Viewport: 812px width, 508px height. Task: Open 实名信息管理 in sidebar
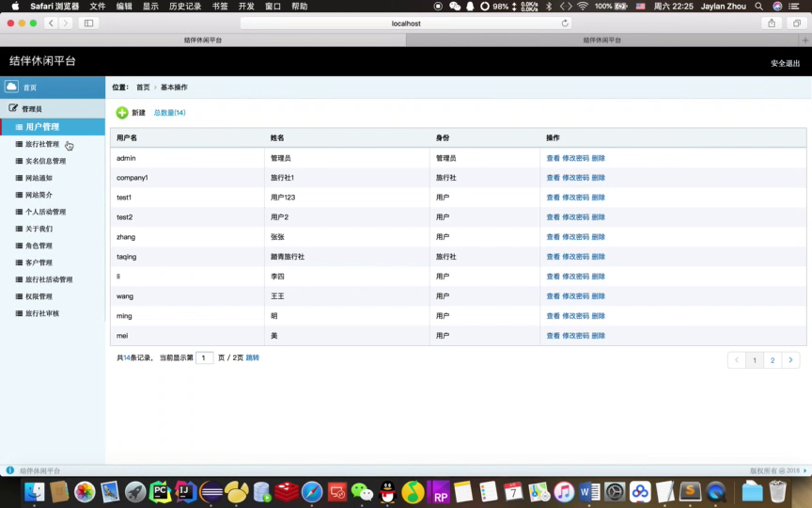[x=45, y=161]
